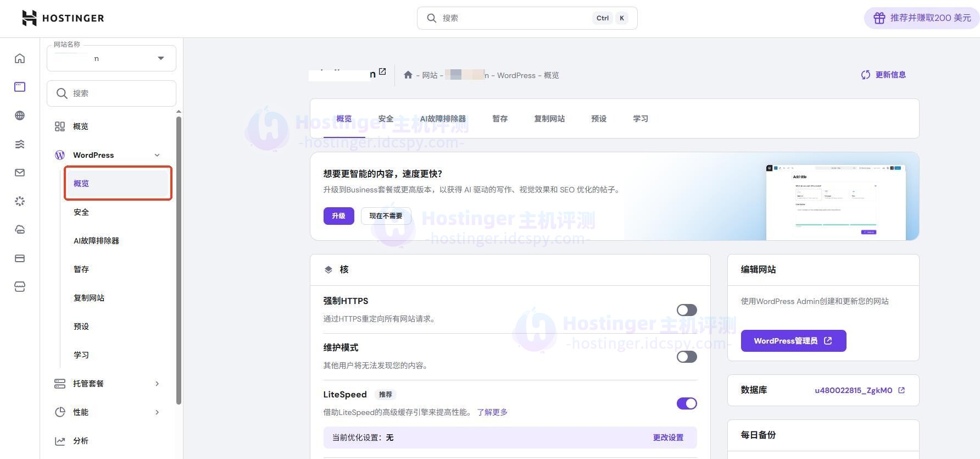This screenshot has width=980, height=459.
Task: Open the 暂存 tab
Action: pos(500,119)
